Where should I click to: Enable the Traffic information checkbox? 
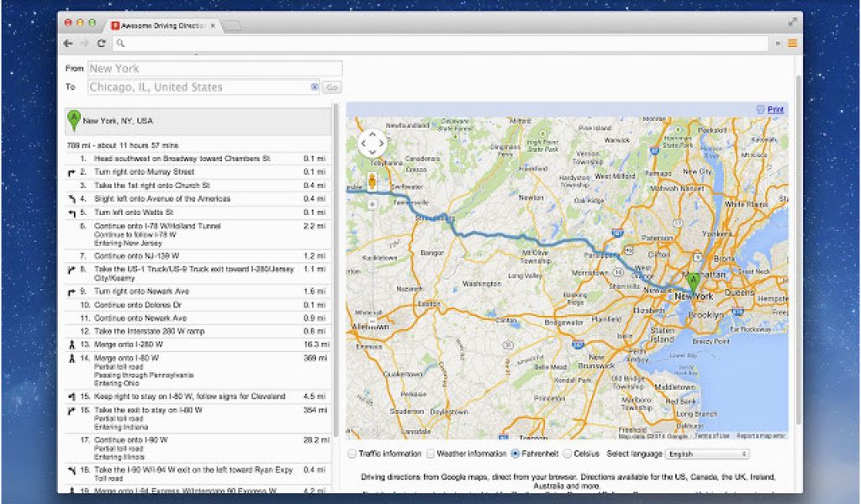[351, 454]
